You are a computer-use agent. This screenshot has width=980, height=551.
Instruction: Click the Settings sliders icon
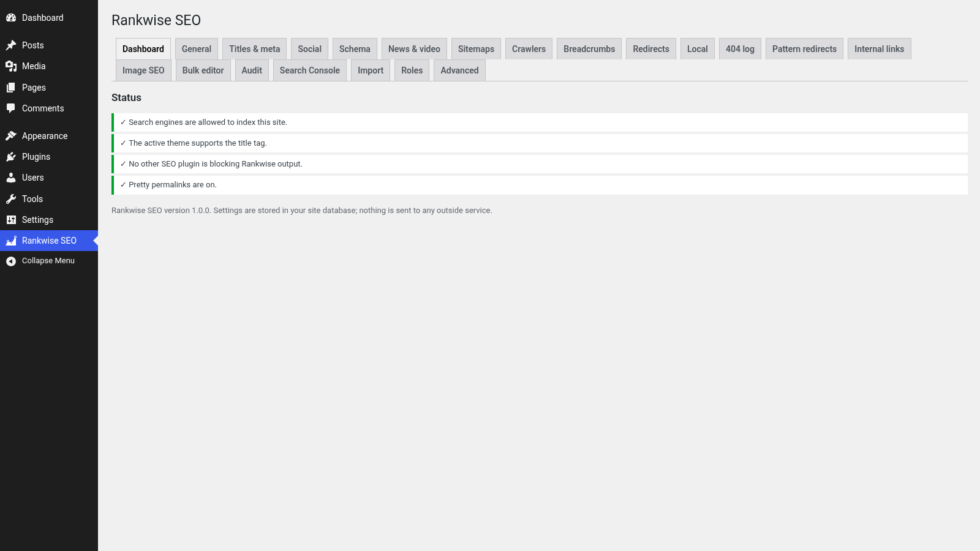11,220
